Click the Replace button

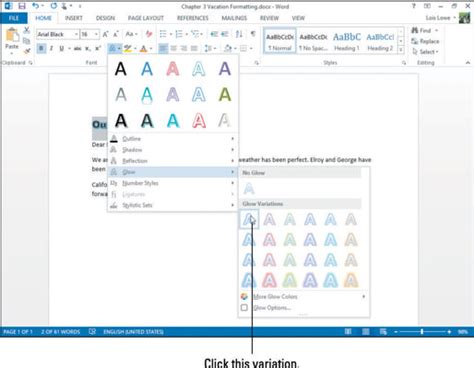click(x=425, y=41)
